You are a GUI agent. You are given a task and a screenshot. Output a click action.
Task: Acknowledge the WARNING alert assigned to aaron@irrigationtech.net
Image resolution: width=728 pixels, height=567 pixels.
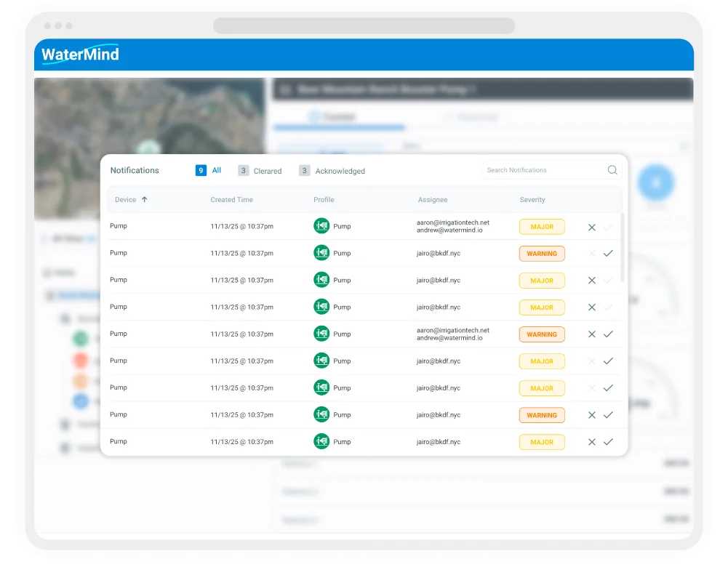tap(608, 334)
